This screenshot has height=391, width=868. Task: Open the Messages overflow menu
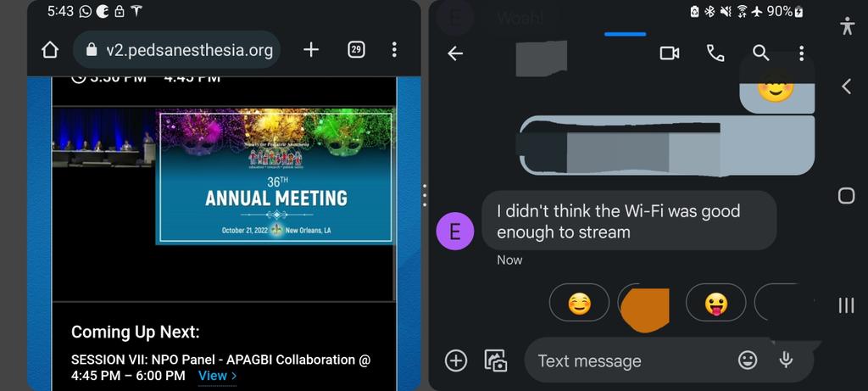click(x=801, y=53)
